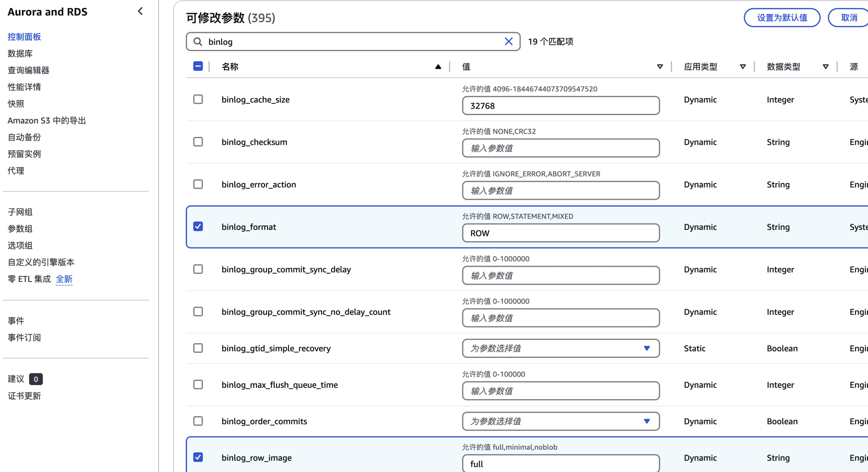
Task: Open 参数组 in the sidebar
Action: click(x=20, y=229)
